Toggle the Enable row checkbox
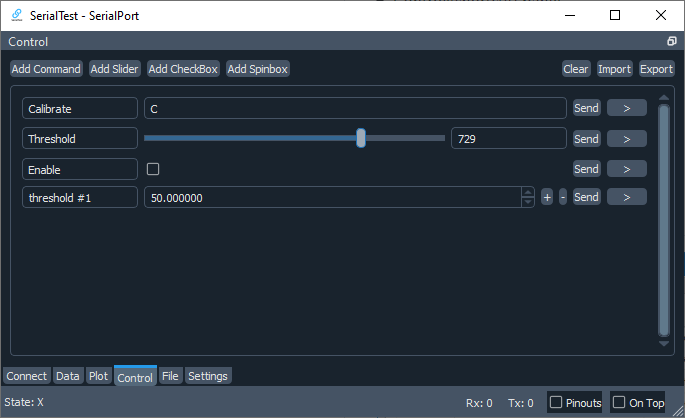 tap(153, 169)
